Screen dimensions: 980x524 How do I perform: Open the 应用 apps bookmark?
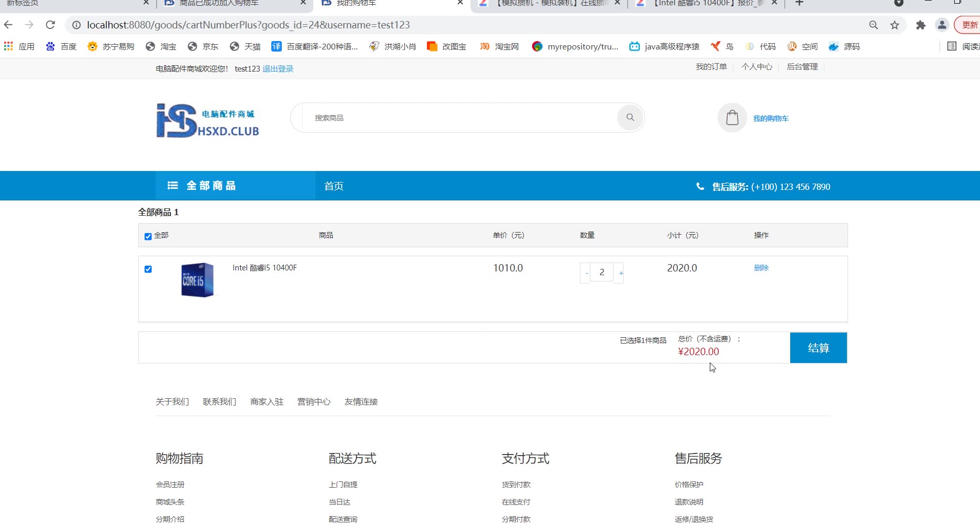[x=19, y=46]
